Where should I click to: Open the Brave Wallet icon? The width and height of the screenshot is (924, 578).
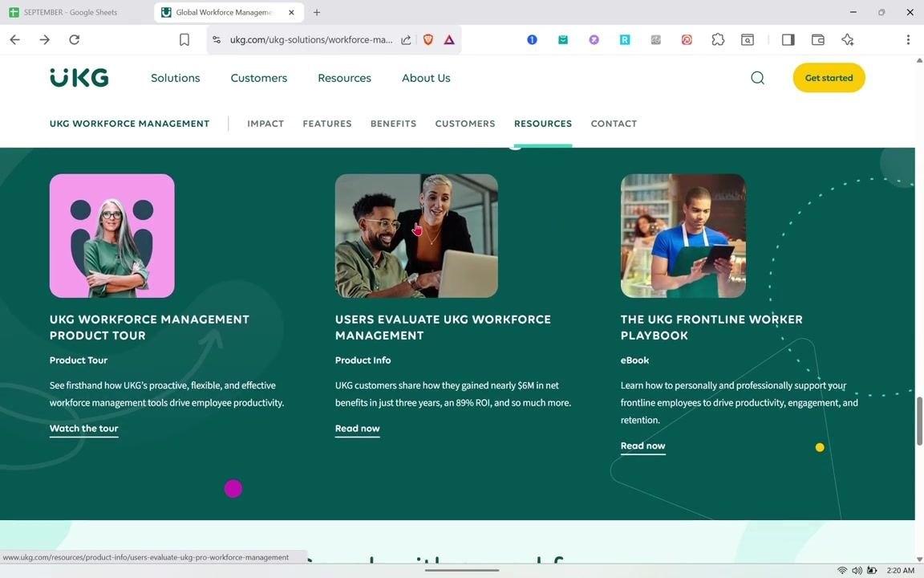point(818,39)
